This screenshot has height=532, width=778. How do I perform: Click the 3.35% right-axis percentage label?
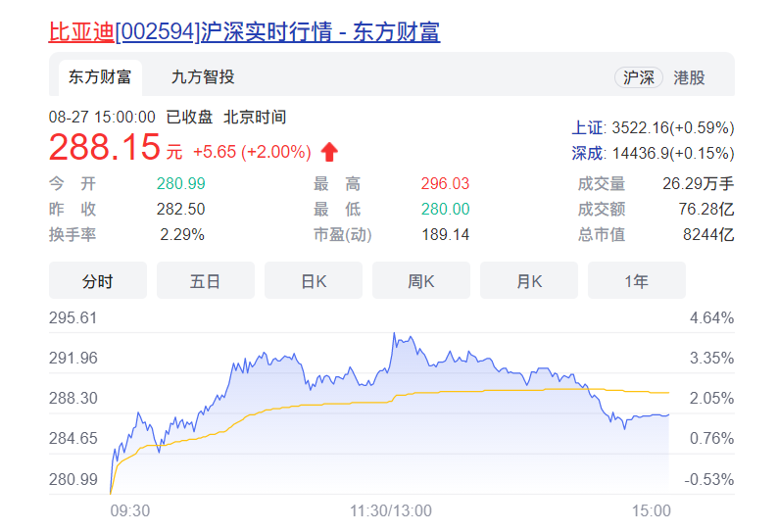pyautogui.click(x=712, y=358)
